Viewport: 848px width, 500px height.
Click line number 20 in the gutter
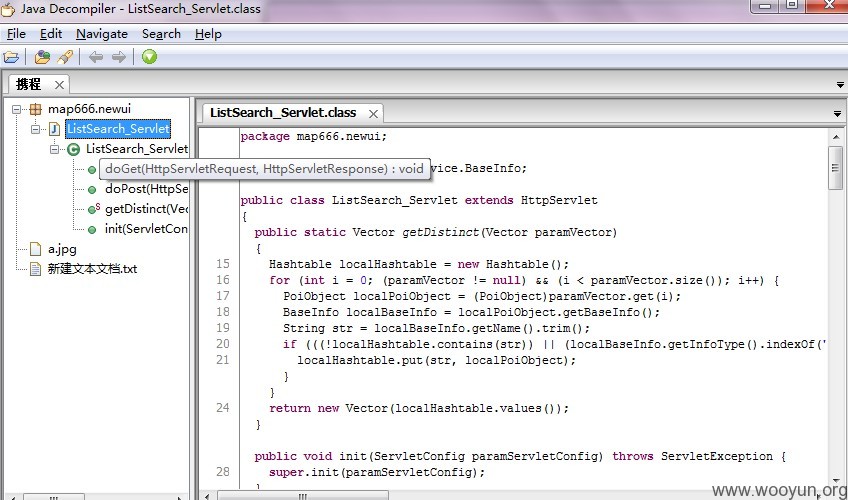coord(223,344)
